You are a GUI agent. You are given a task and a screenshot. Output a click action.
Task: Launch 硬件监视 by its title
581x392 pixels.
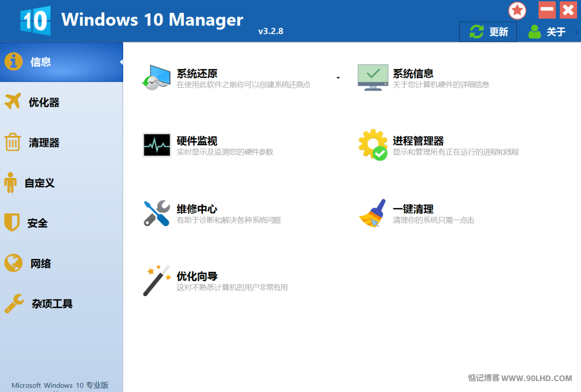[197, 141]
